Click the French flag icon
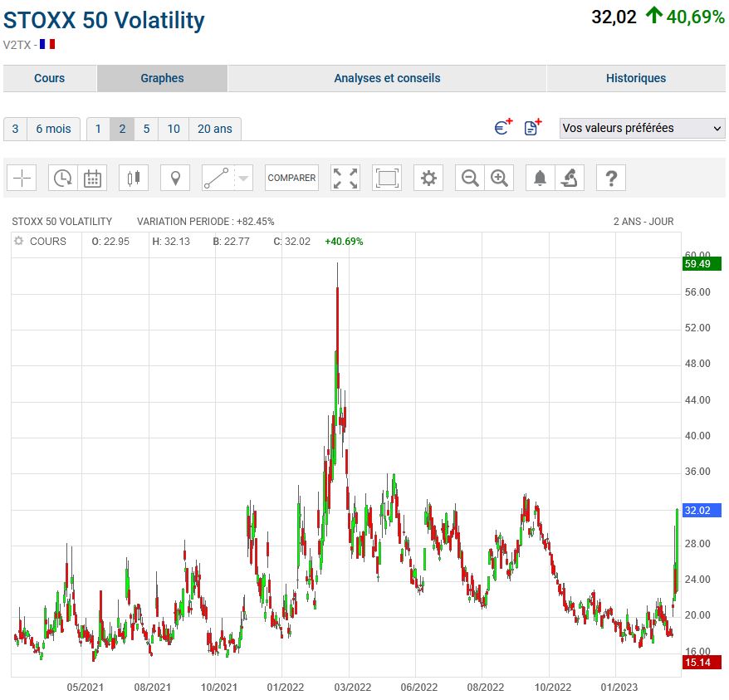 tap(47, 44)
